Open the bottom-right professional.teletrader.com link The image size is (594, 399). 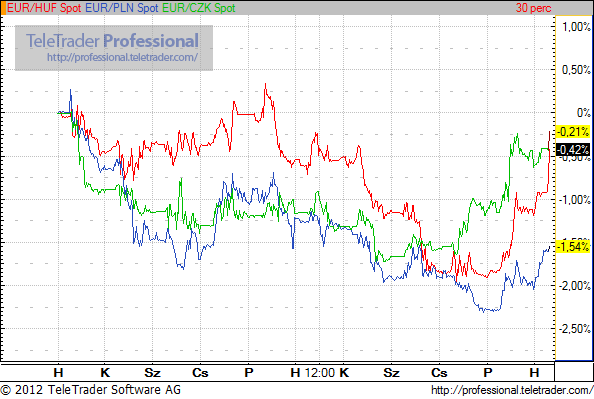point(512,390)
